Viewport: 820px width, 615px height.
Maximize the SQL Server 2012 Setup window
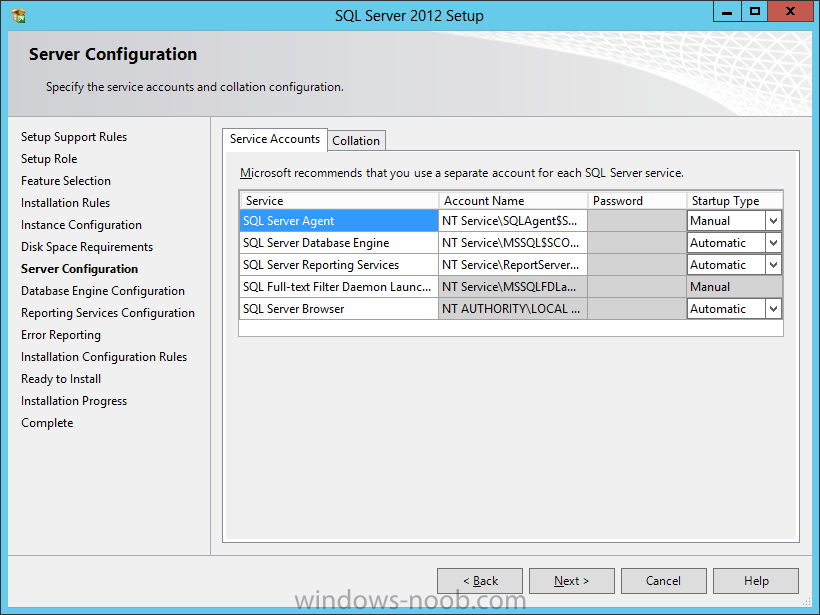(x=755, y=12)
